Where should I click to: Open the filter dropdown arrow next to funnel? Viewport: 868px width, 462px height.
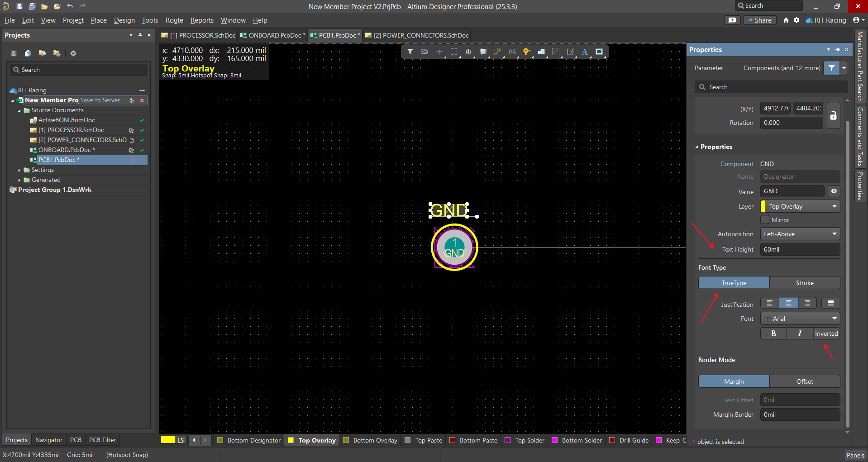click(844, 68)
